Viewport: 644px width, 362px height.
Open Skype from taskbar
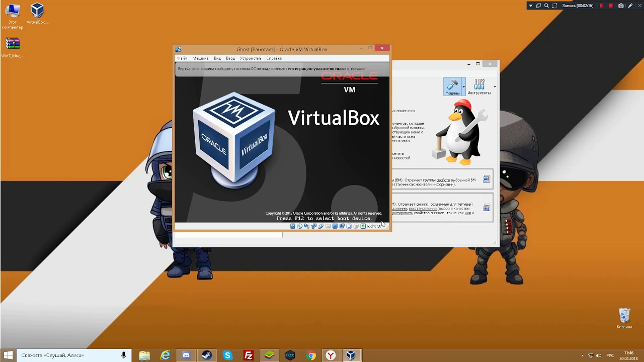227,355
